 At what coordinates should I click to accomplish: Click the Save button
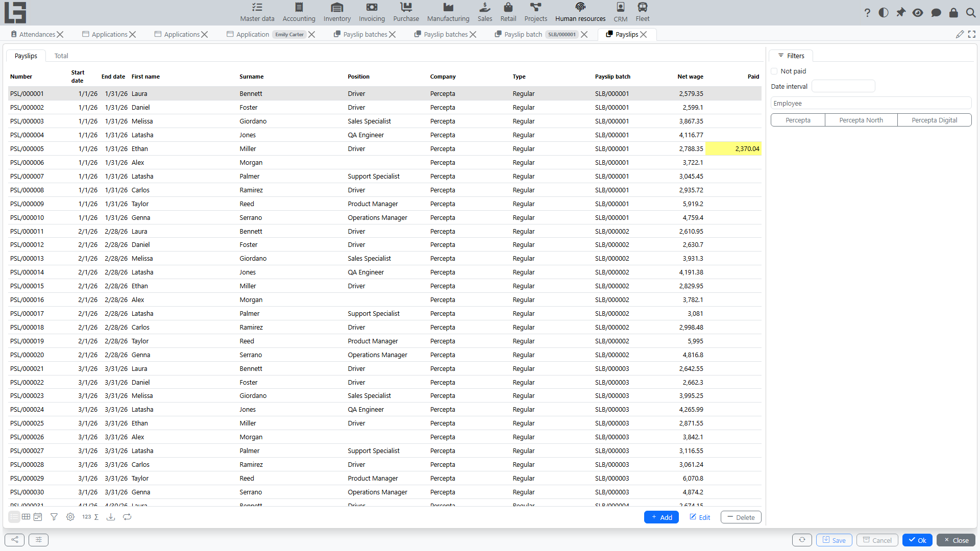[834, 540]
